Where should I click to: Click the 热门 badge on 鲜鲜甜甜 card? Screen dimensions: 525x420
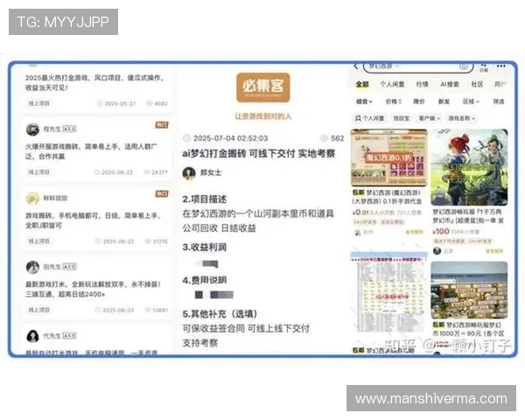coord(162,194)
